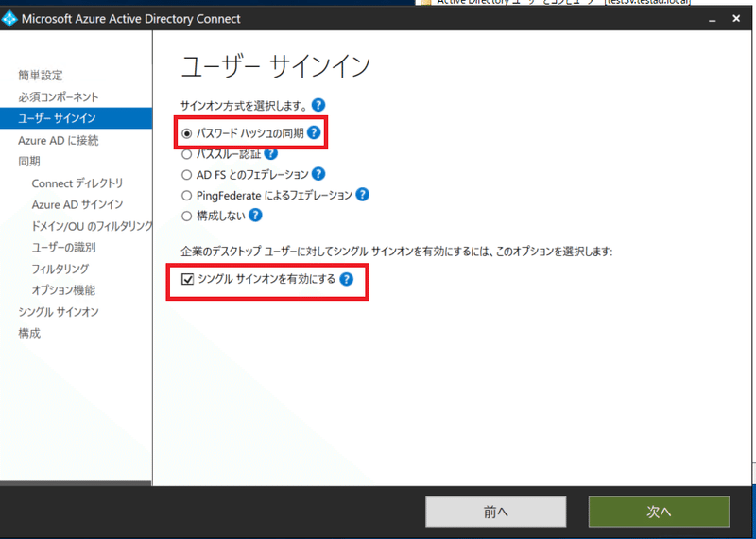Go to 同期 step in sidebar

(29, 161)
